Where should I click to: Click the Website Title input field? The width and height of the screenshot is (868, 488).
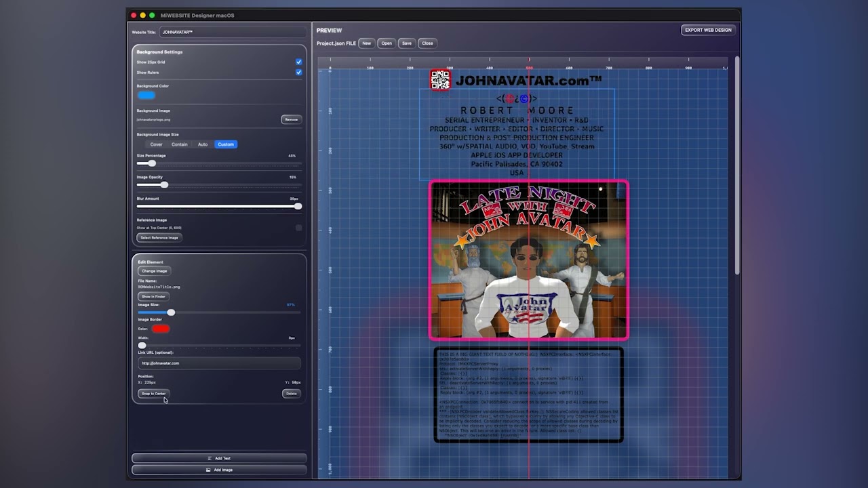(233, 32)
